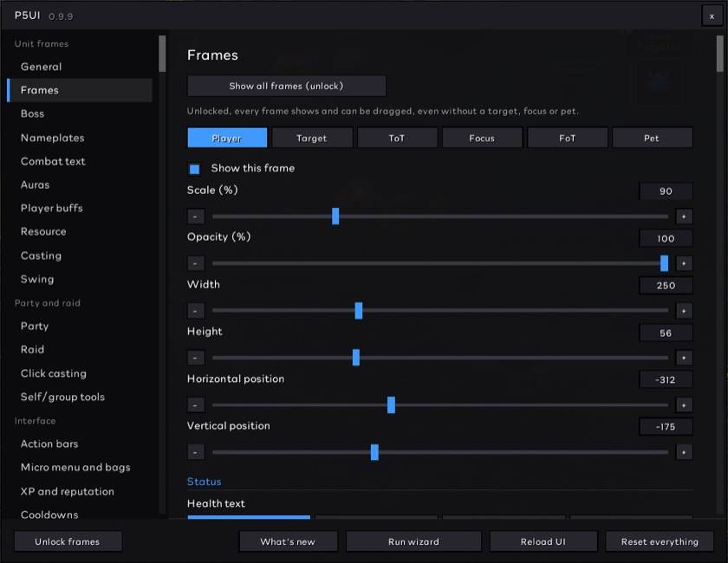
Task: Select the FoT frame tab
Action: 568,138
